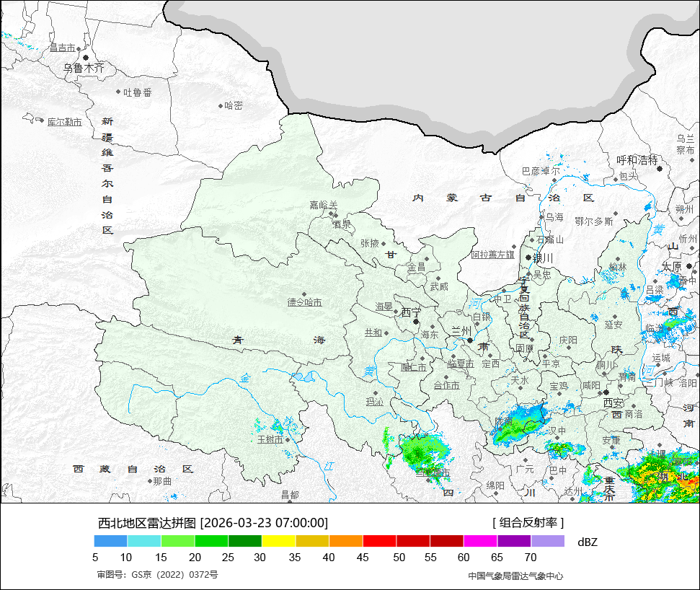Select the 安康 city label
Screen dimensions: 700x590
click(611, 441)
